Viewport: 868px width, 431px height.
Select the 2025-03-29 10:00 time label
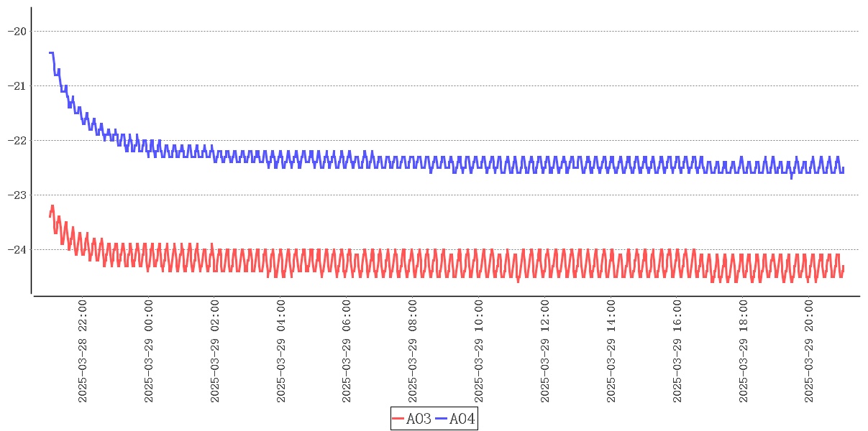pyautogui.click(x=479, y=352)
